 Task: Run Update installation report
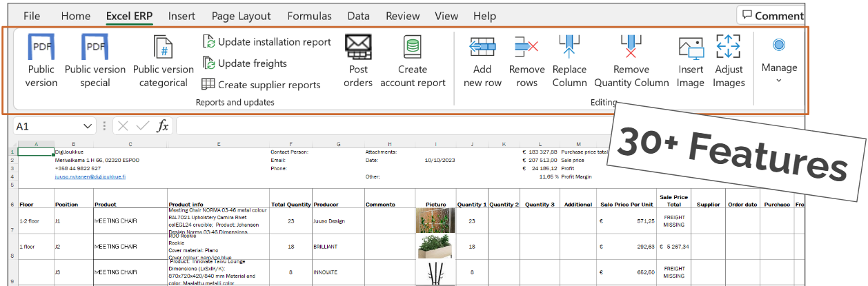click(267, 42)
